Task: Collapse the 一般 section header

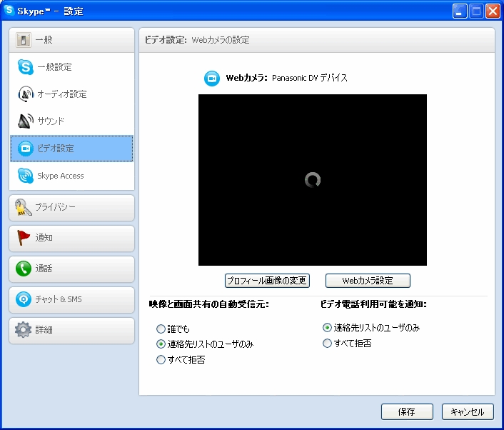Action: pos(71,40)
